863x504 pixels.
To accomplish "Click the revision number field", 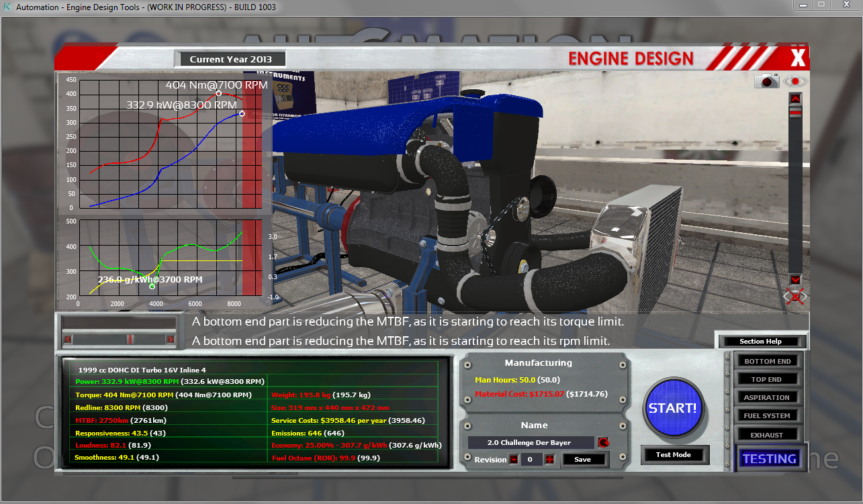I will pos(531,460).
